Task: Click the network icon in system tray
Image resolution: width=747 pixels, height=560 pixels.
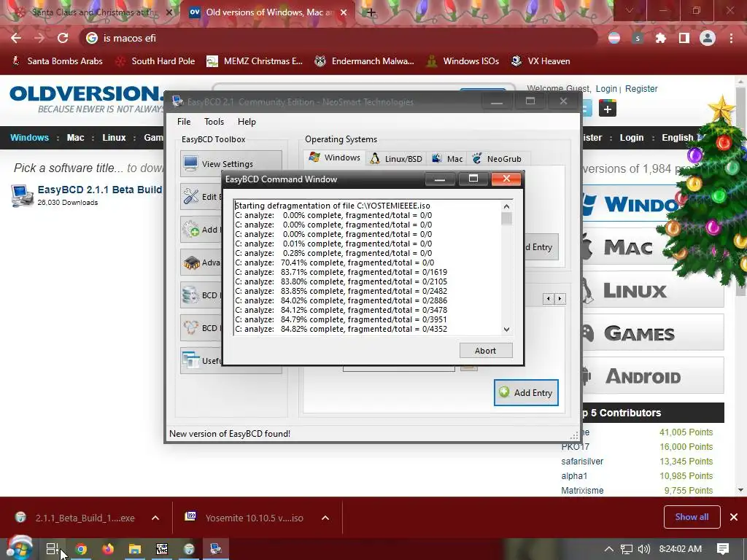Action: (x=627, y=549)
